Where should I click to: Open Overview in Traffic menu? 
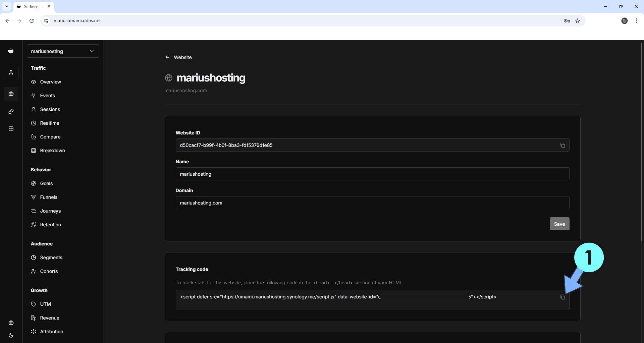click(x=50, y=82)
